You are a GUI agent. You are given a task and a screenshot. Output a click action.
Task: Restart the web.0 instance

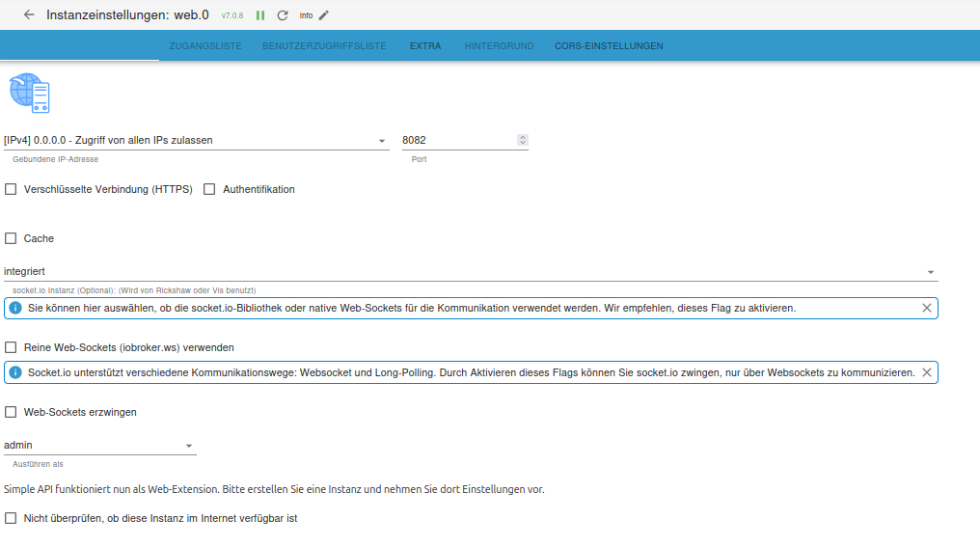283,15
